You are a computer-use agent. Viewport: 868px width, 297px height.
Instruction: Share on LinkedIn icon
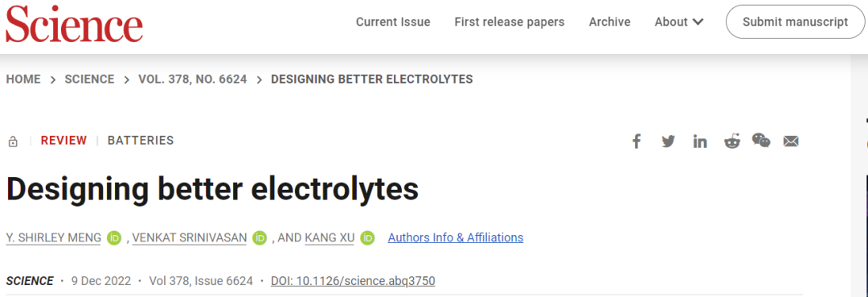[700, 142]
